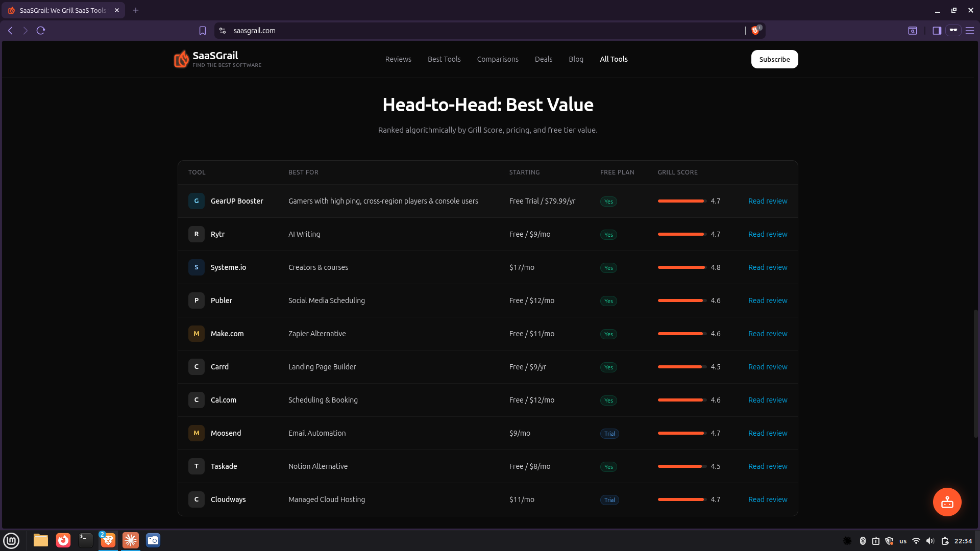Click the Cloudways 'Trial' badge
The image size is (980, 551).
609,500
